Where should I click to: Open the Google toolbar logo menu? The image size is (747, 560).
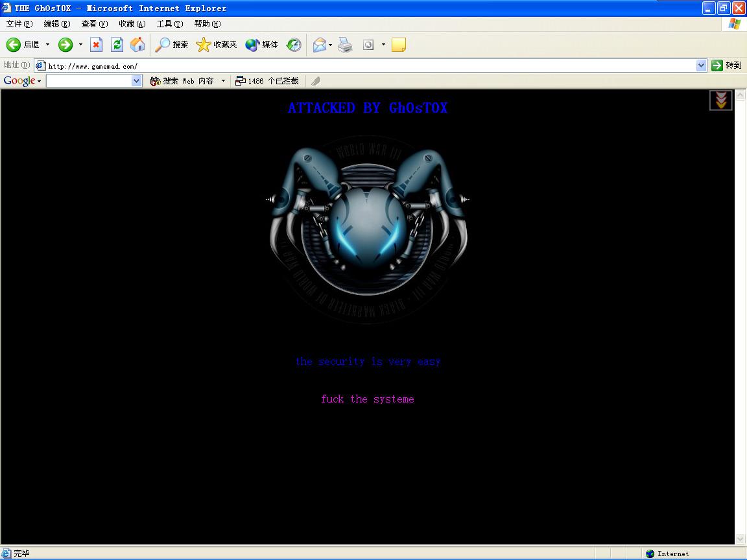[x=22, y=81]
